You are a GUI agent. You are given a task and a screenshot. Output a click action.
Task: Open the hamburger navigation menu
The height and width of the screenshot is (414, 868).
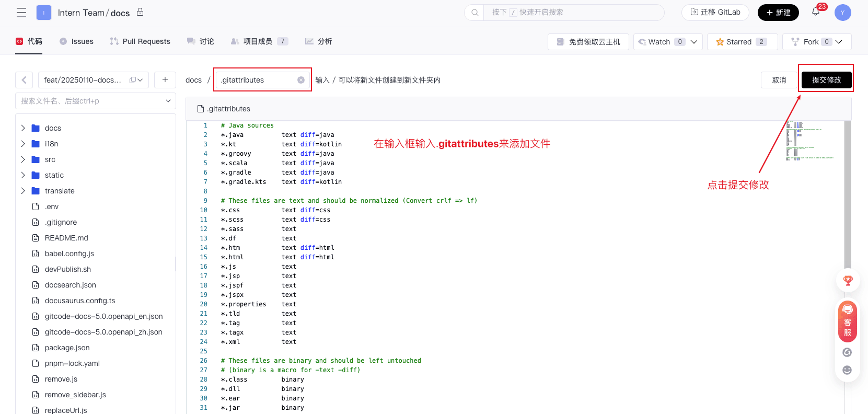pos(21,13)
